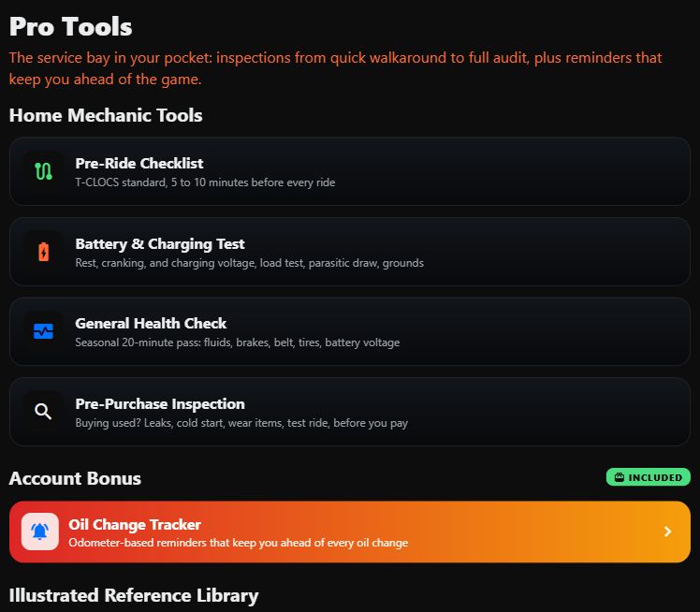700x612 pixels.
Task: Open the Pre-Ride Checklist title
Action: [139, 164]
